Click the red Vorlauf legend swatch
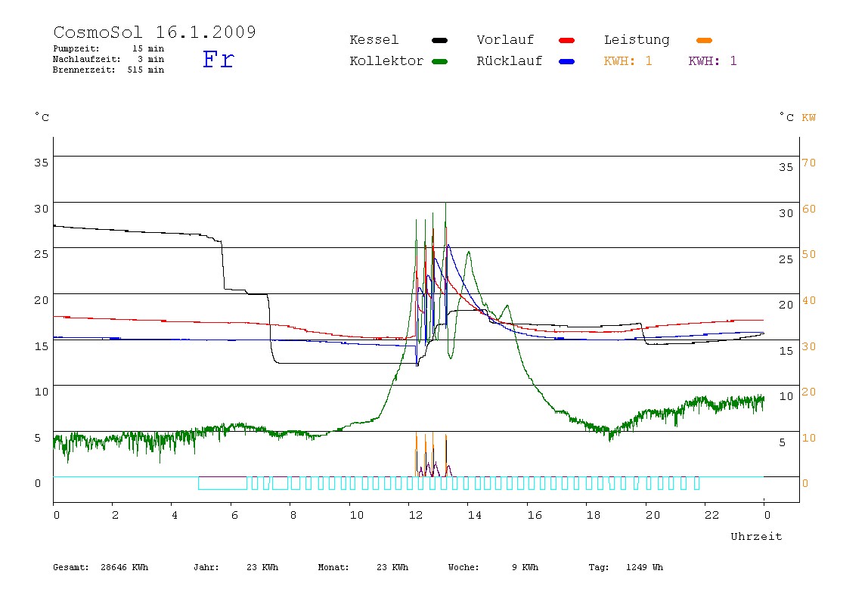 (567, 40)
